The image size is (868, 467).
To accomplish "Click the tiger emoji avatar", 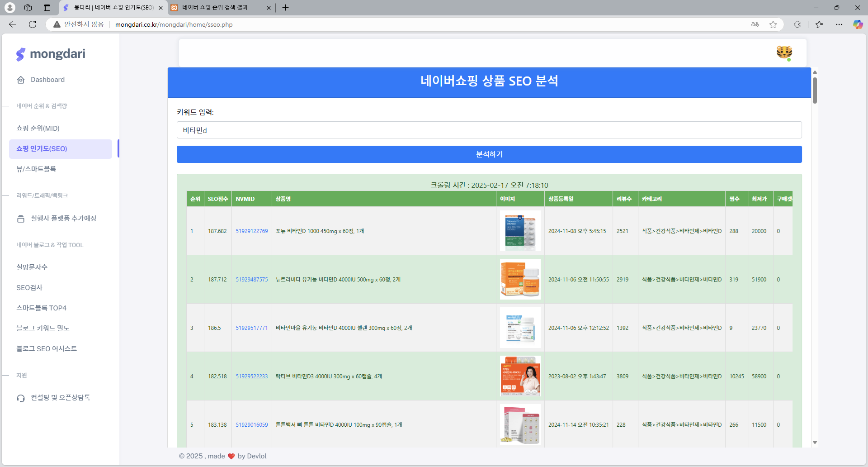I will tap(783, 52).
